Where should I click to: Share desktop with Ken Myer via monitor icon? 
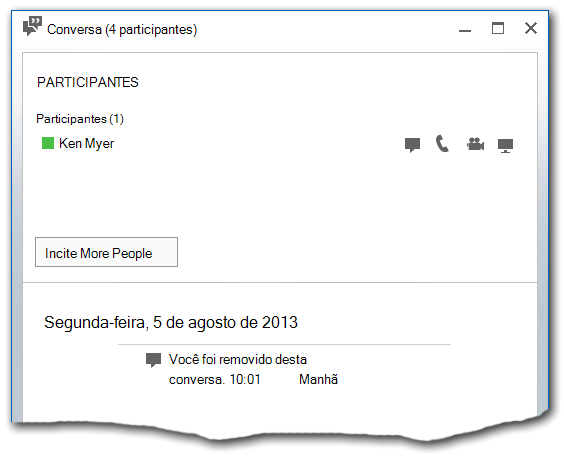505,146
